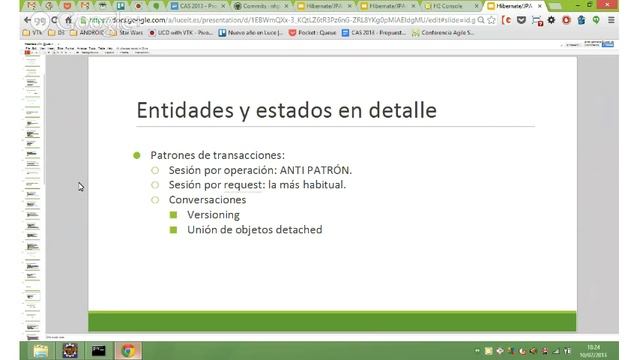Switch to the pinned Trello tab

[121, 6]
